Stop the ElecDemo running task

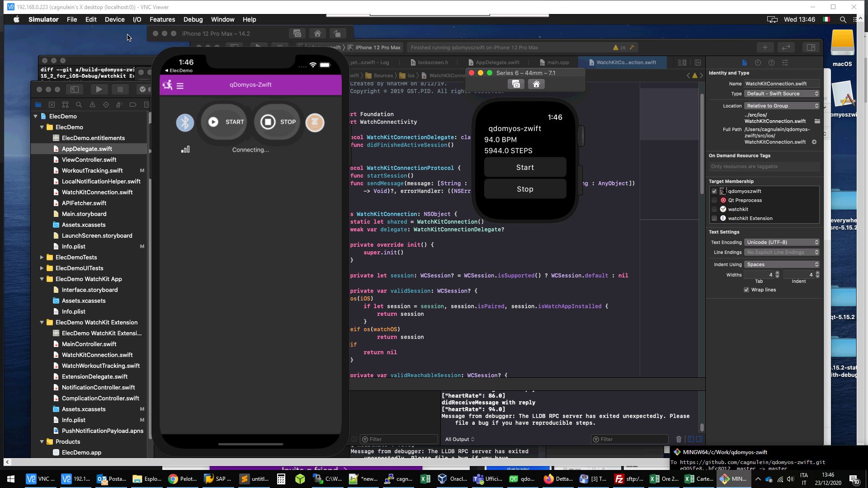tap(120, 89)
